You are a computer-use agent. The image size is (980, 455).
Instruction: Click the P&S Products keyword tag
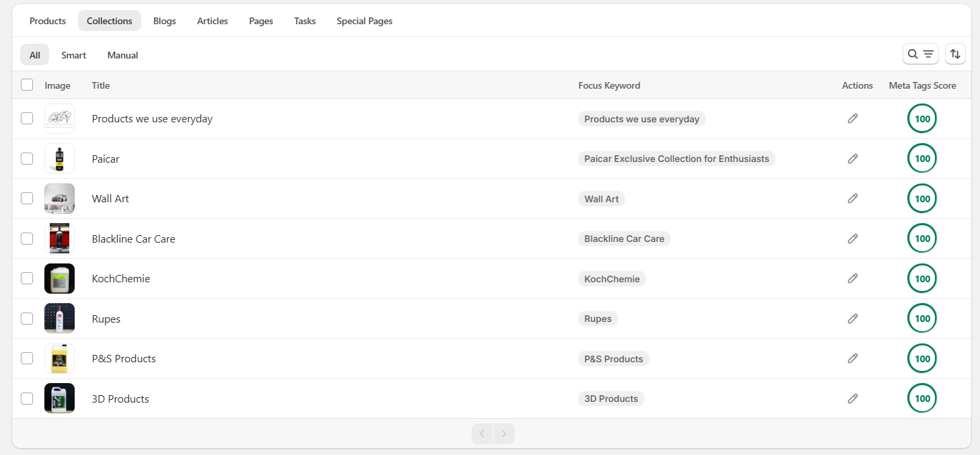tap(613, 359)
